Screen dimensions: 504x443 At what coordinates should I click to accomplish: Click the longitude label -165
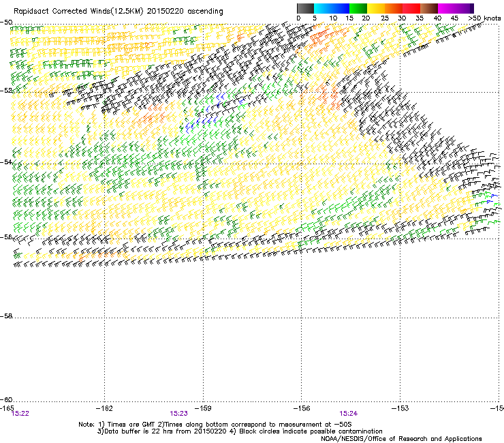click(x=7, y=408)
